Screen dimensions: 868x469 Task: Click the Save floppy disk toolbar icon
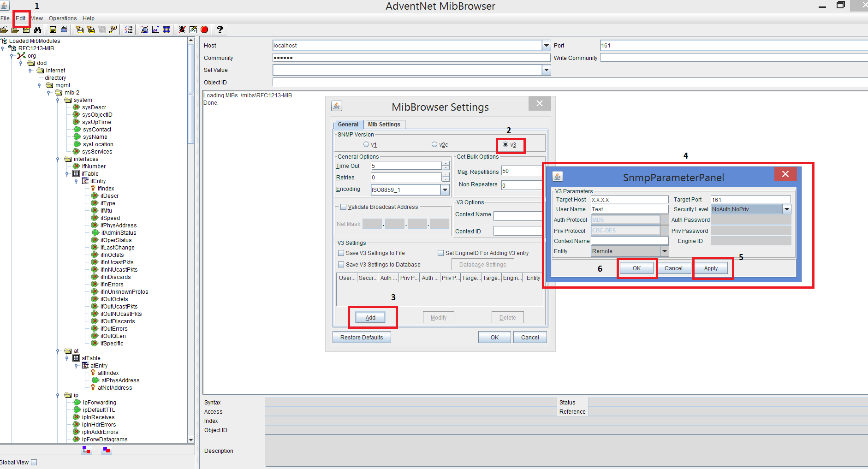point(53,30)
